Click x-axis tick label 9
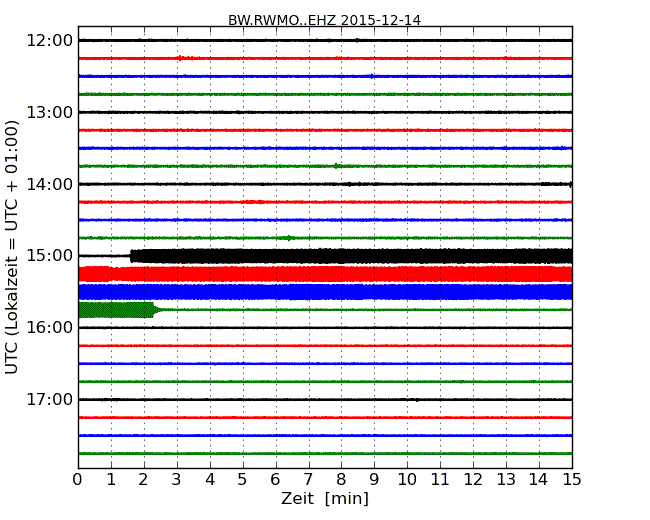 (x=374, y=480)
